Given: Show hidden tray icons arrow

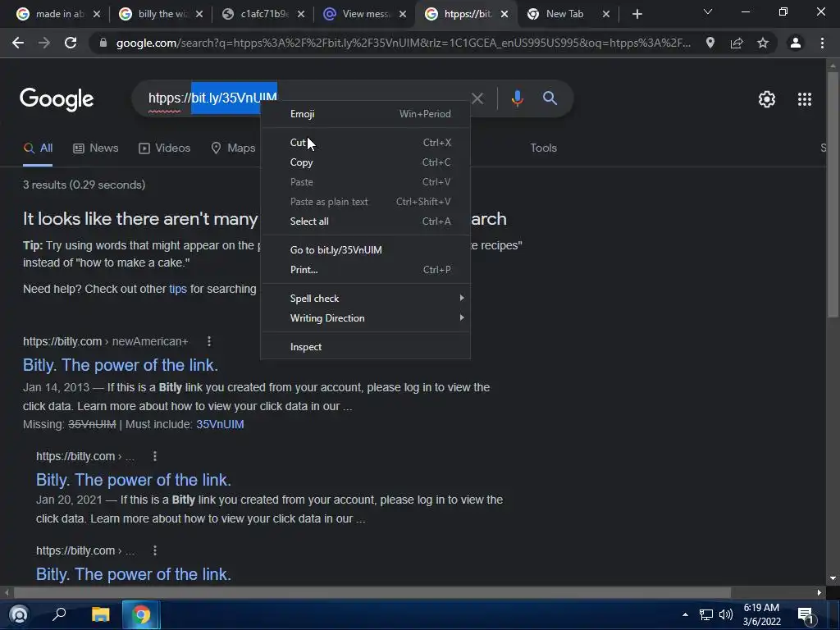Looking at the screenshot, I should coord(685,614).
